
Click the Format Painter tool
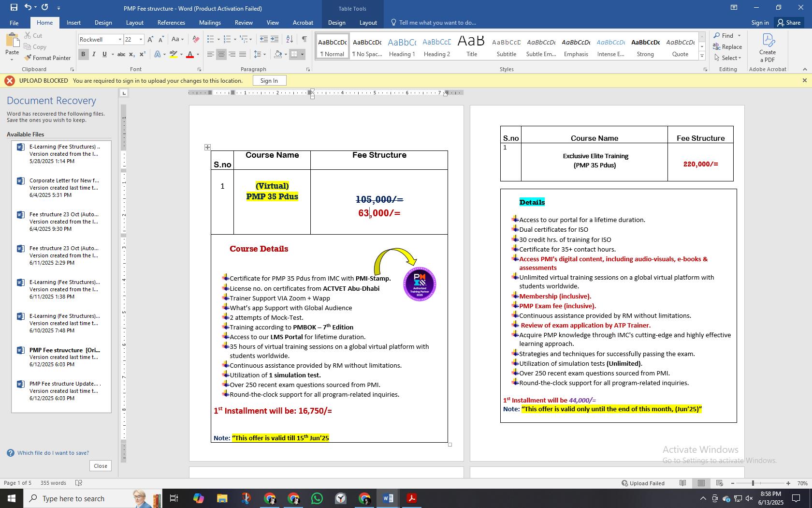tap(47, 58)
